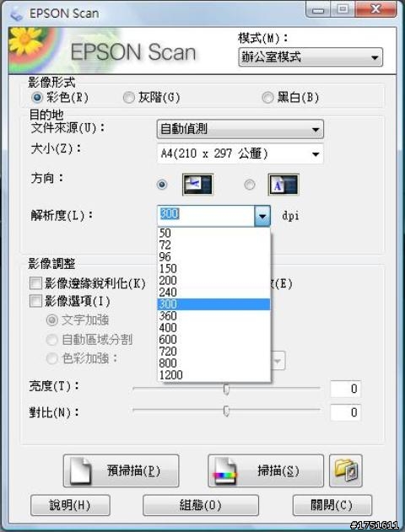This screenshot has height=532, width=405.
Task: Choose 50 dpi from the list
Action: (213, 233)
